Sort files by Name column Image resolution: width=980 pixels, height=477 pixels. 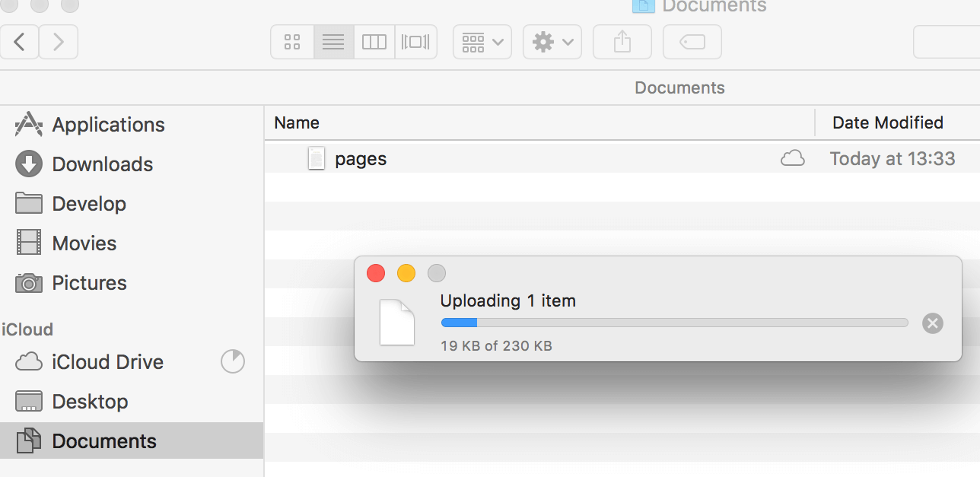pyautogui.click(x=297, y=122)
